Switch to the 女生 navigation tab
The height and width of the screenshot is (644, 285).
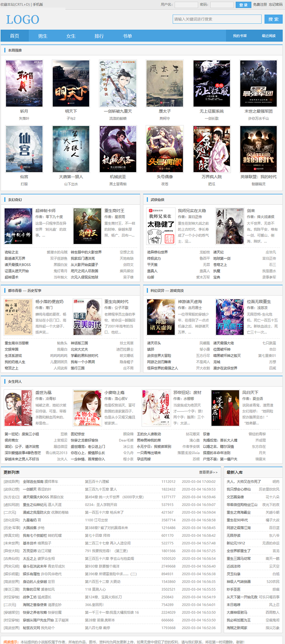point(71,36)
